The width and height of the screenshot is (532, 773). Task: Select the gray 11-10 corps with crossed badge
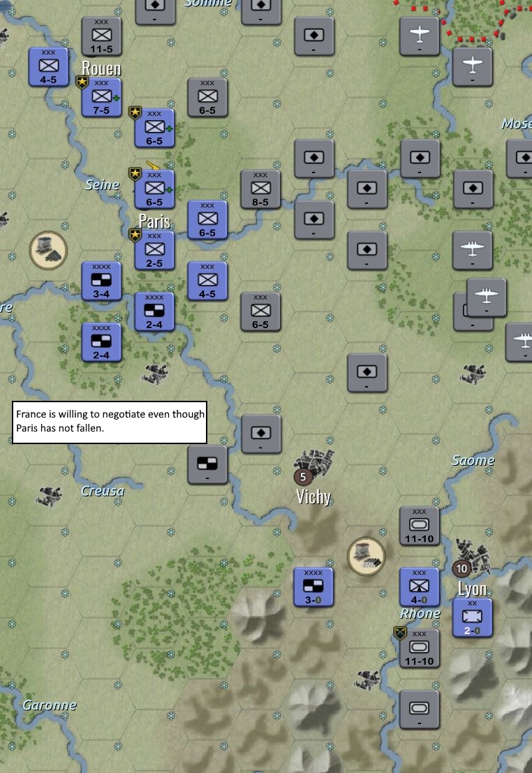(419, 648)
